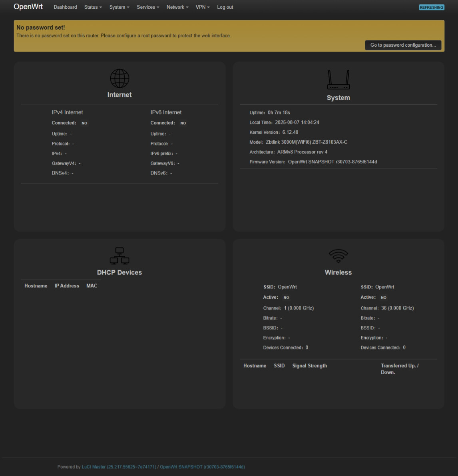Screen dimensions: 458x476
Task: Open the LuCI Master footer link
Action: pyautogui.click(x=119, y=467)
